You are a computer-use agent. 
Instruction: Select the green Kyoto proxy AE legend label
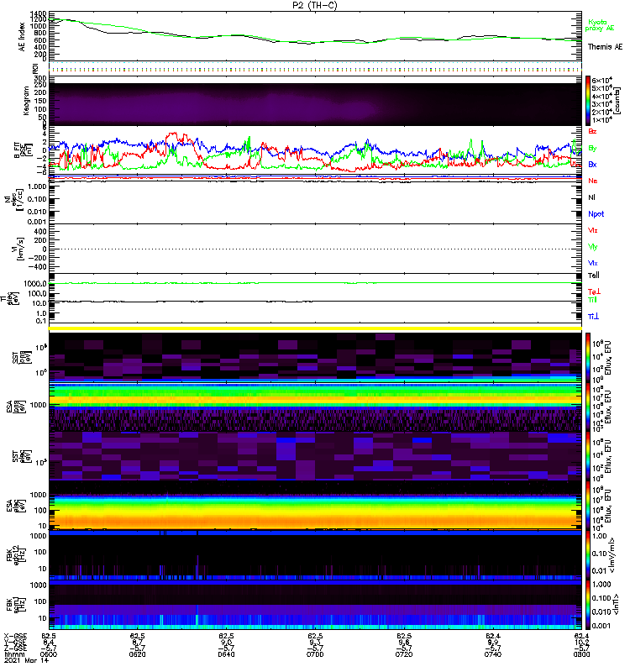click(600, 25)
